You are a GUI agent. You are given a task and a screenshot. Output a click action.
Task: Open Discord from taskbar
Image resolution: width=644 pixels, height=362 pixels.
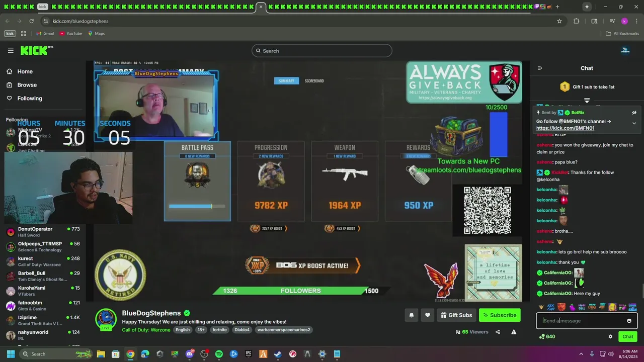190,354
